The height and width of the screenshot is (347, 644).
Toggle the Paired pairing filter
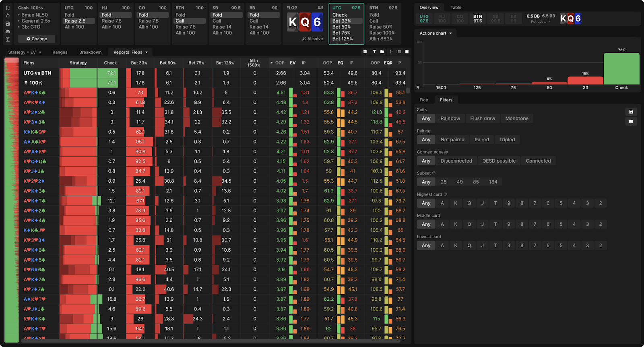point(481,140)
